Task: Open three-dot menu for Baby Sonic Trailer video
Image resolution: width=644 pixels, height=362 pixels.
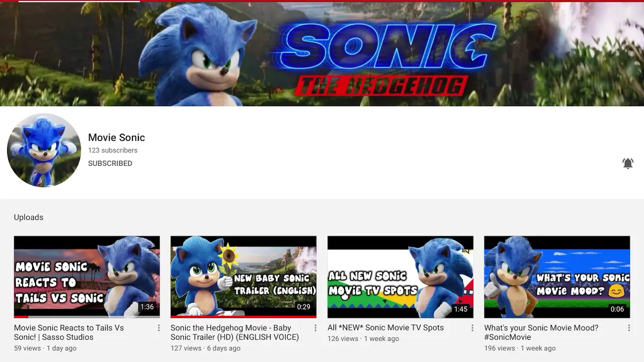Action: coord(315,328)
